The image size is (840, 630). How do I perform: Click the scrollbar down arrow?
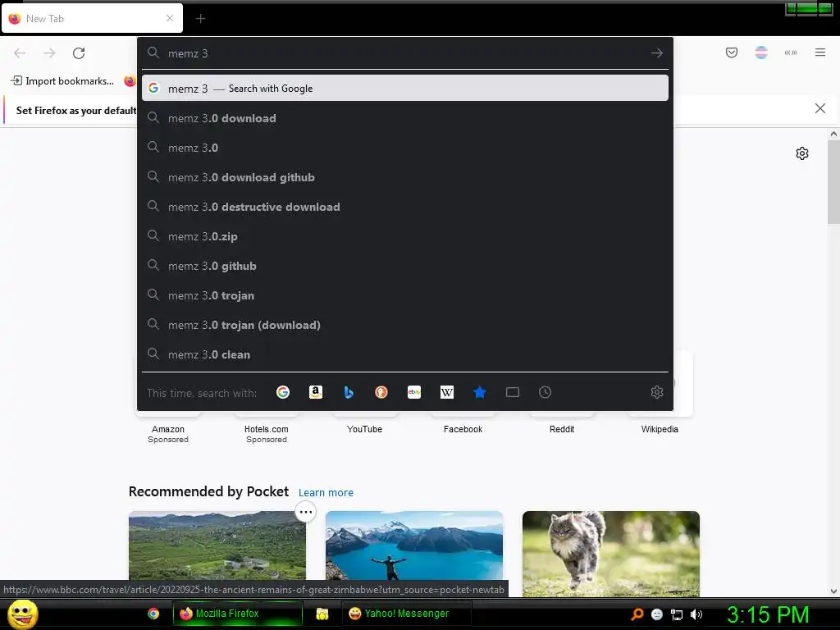pos(833,591)
